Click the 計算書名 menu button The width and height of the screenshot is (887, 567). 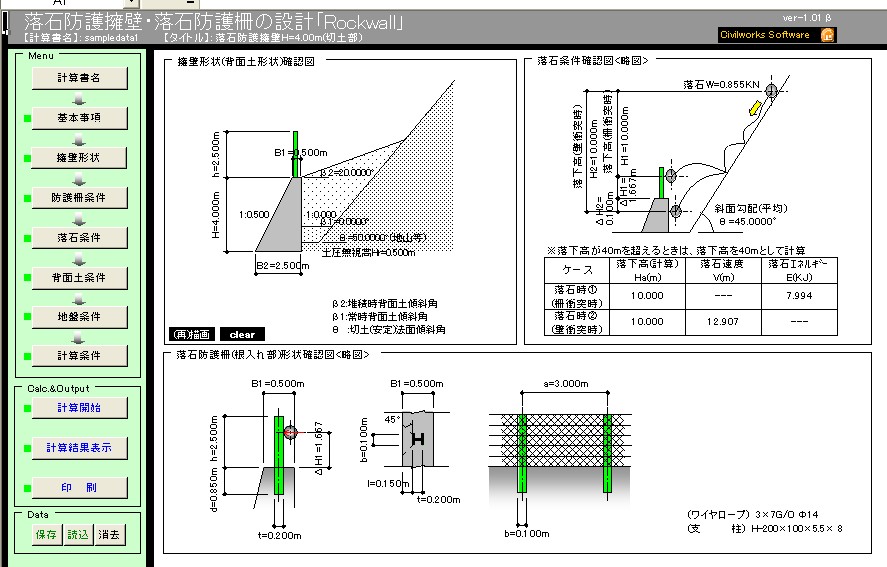coord(79,78)
